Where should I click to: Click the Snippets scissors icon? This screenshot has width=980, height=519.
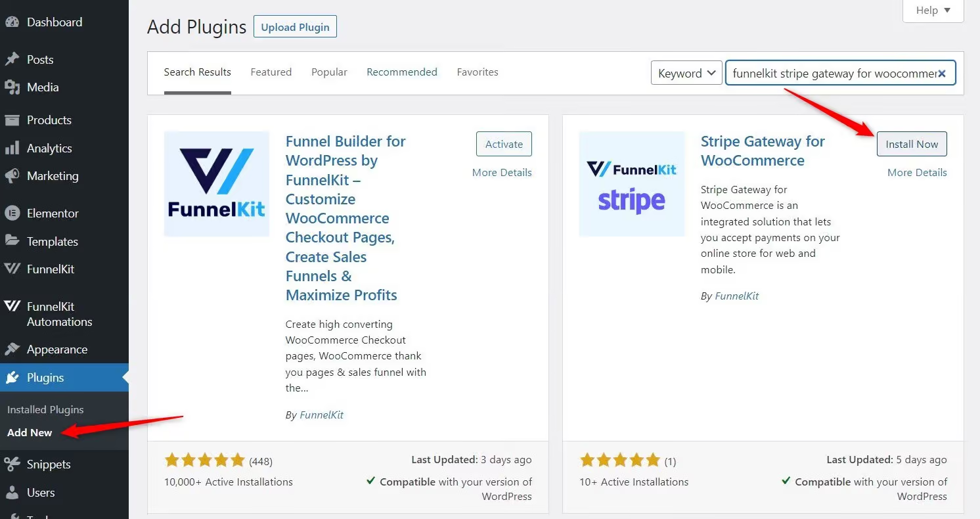point(12,464)
